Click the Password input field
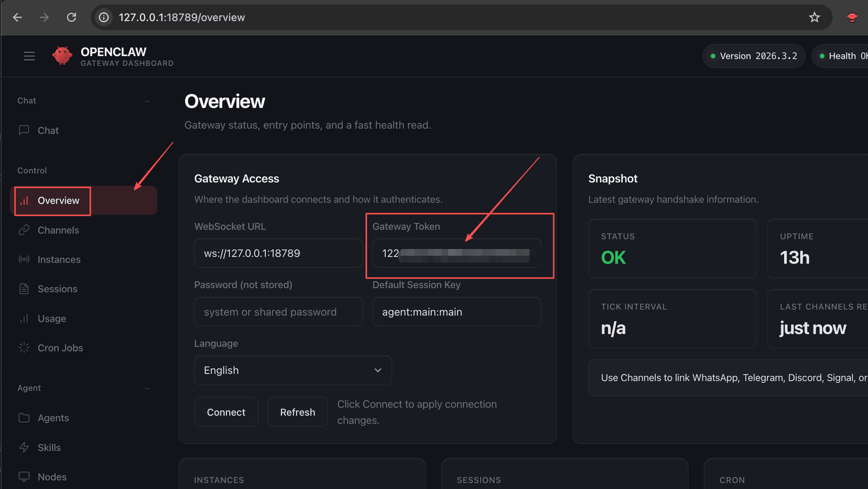The height and width of the screenshot is (489, 868). [x=278, y=312]
